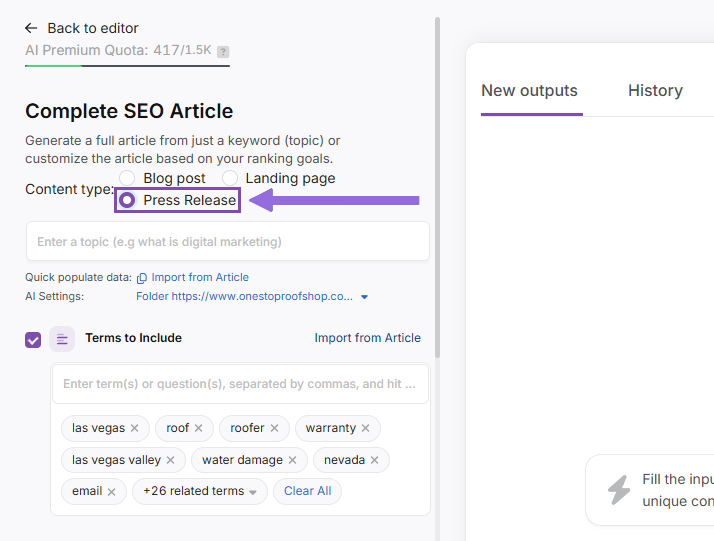Viewport: 714px width, 541px height.
Task: Remove the "las vegas valley" term tag
Action: pos(170,460)
